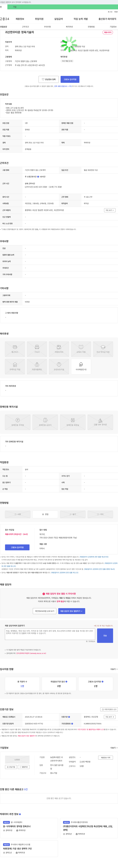Viewport: 118px width, 868px height.
Task: Jump to the 근무조건 section tab
Action: (x=26, y=27)
